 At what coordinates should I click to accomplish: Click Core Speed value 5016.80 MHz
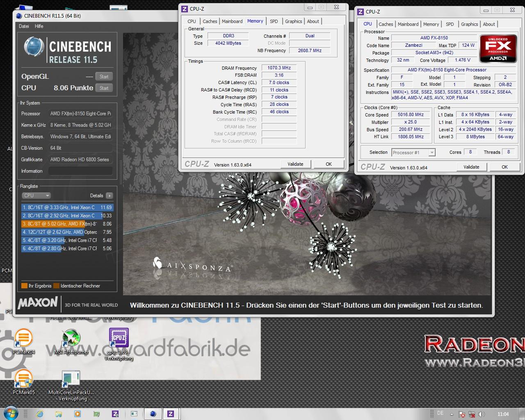point(411,115)
